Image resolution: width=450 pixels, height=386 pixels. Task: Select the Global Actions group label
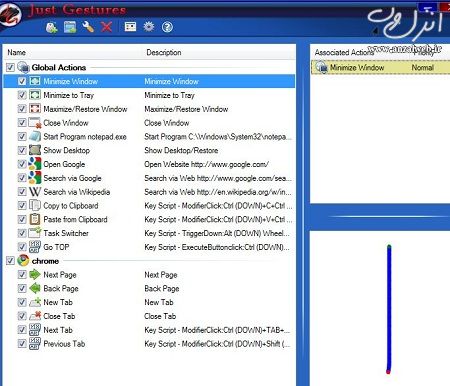pyautogui.click(x=59, y=67)
